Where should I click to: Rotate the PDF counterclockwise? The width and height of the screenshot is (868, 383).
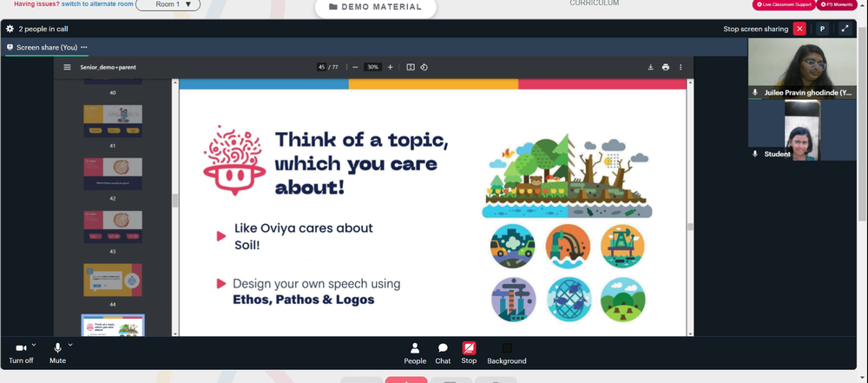(424, 67)
